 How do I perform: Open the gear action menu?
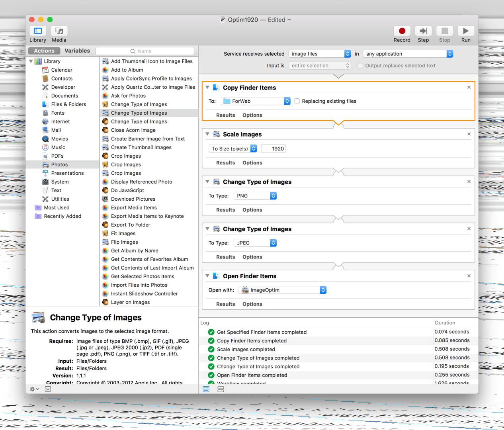click(34, 389)
